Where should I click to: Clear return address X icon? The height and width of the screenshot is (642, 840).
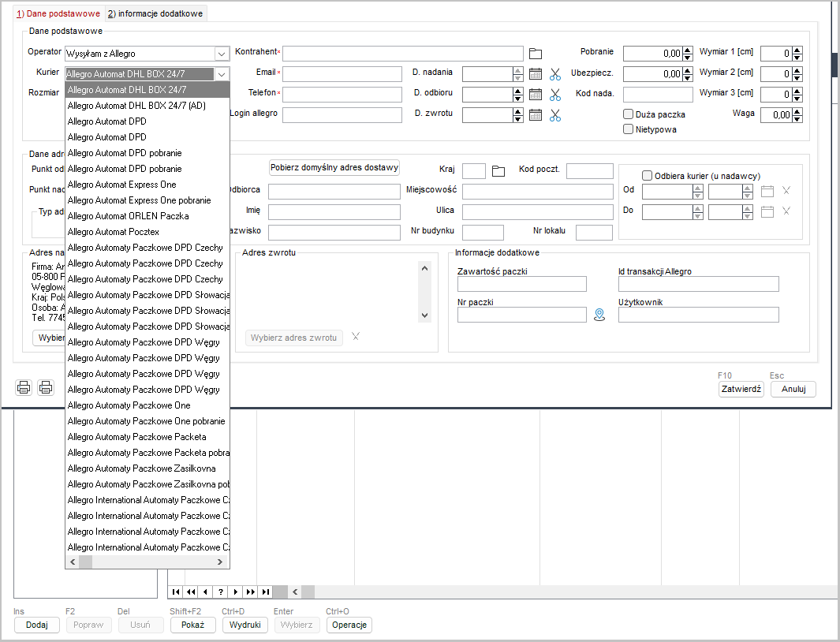point(355,336)
